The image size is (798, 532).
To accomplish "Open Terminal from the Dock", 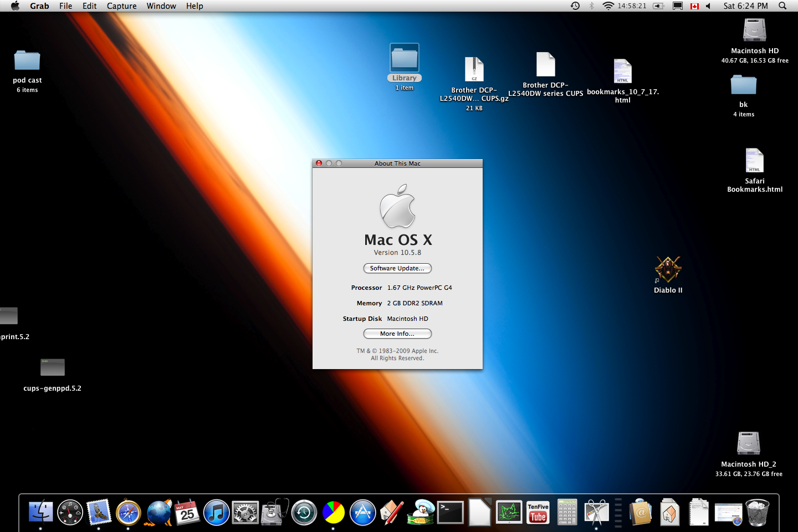I will (x=451, y=512).
